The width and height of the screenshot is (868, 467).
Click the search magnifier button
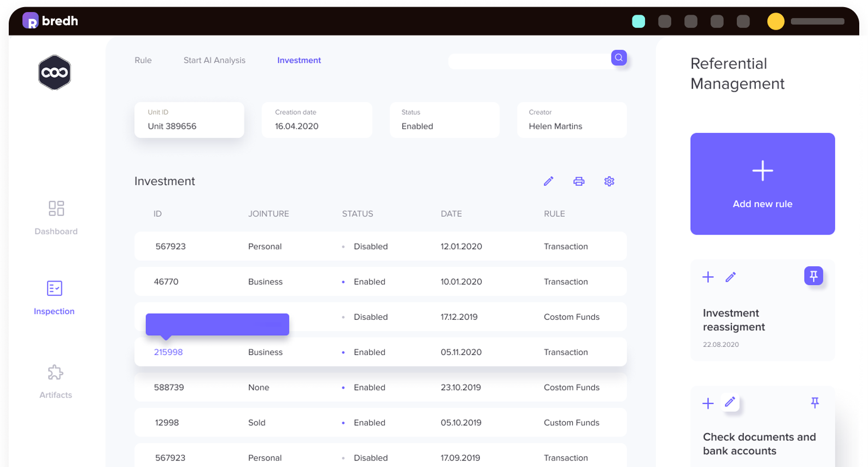(619, 57)
